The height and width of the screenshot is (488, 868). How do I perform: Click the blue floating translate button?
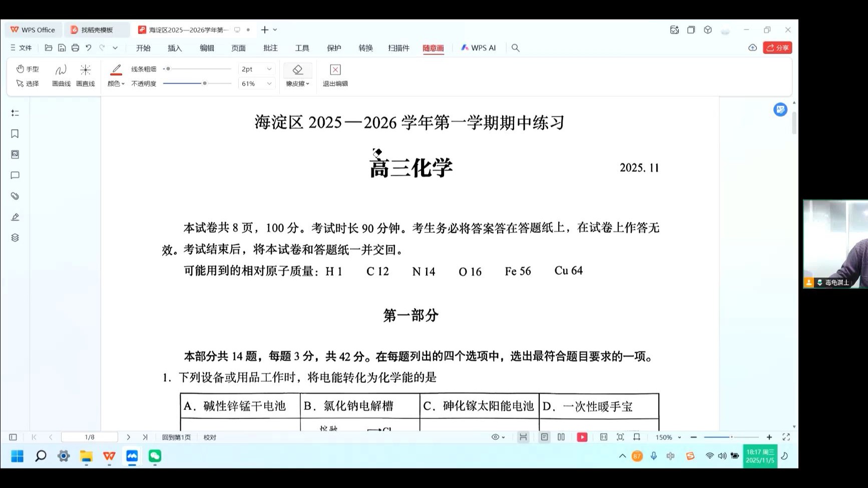[780, 110]
